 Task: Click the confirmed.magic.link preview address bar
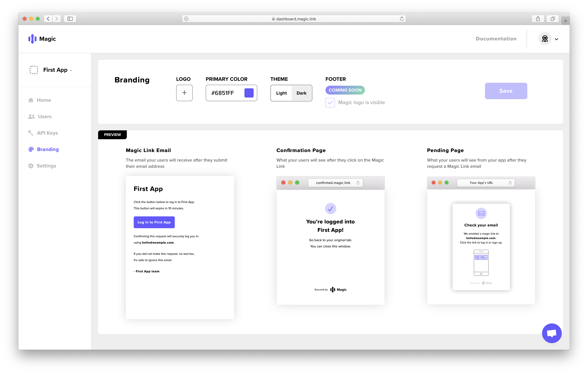[x=335, y=183]
